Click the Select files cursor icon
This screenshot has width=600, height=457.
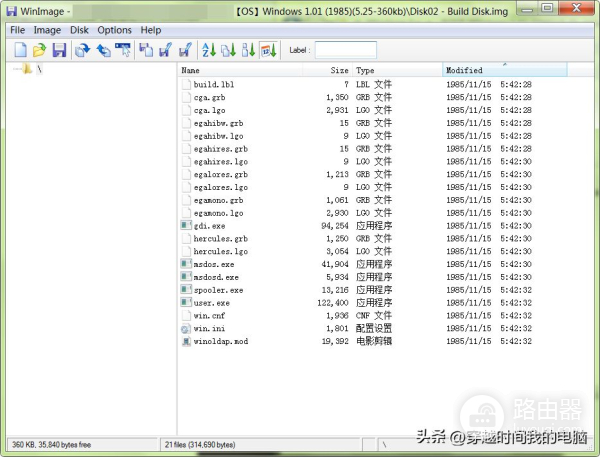(123, 50)
